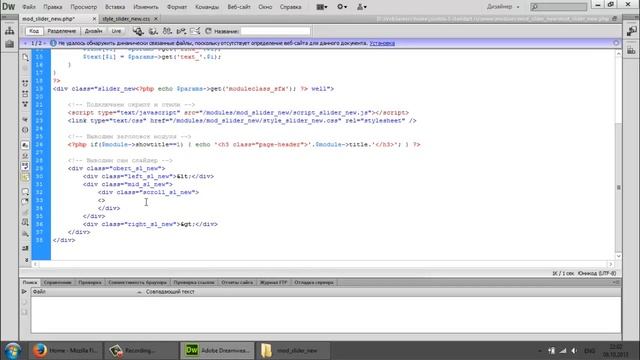
Task: Open the Open Documents list icon
Action: [25, 58]
